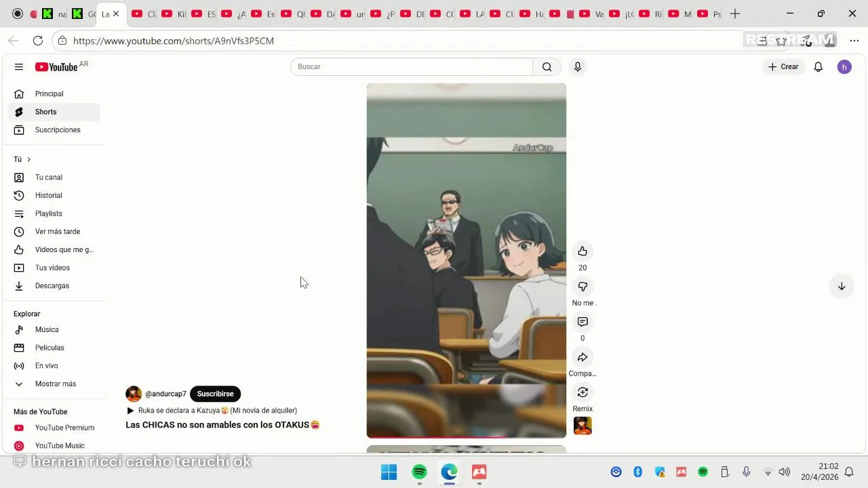Go to next short with down arrow
Image resolution: width=868 pixels, height=488 pixels.
click(842, 286)
